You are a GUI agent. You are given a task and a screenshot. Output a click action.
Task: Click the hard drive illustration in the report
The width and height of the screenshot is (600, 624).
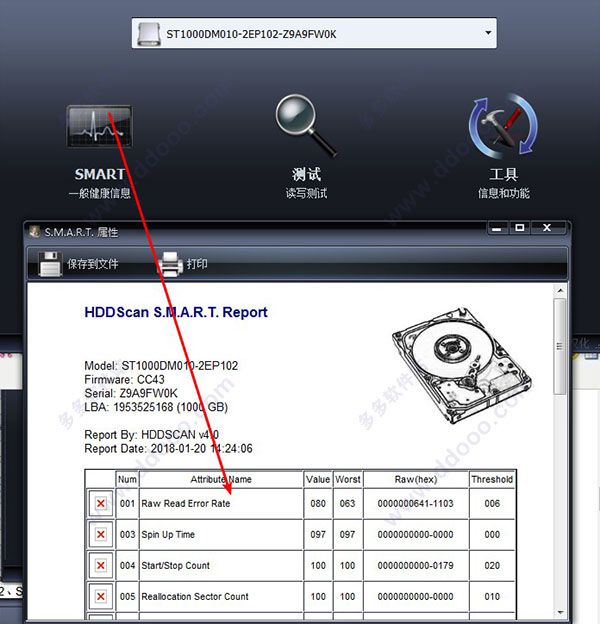click(x=462, y=365)
